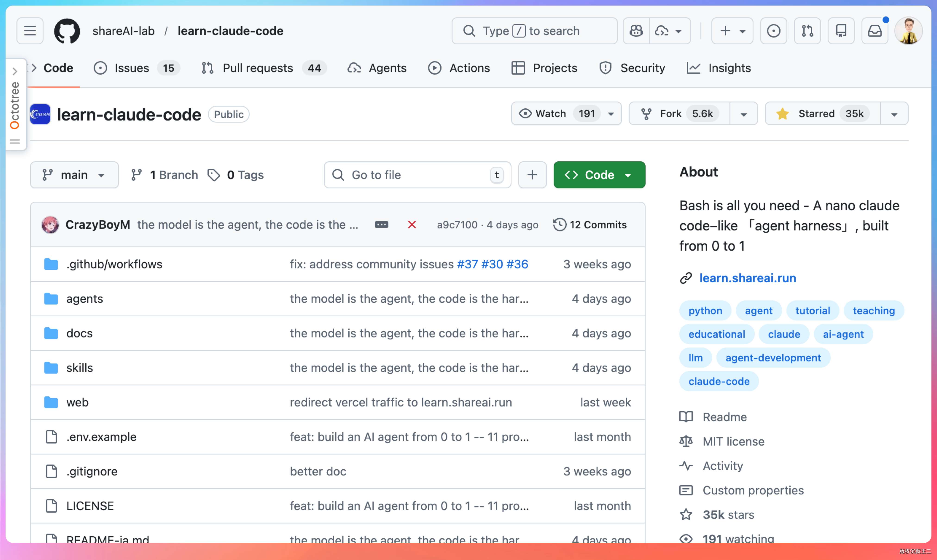Open the Copilot chat icon
Image resolution: width=937 pixels, height=560 pixels.
[636, 31]
